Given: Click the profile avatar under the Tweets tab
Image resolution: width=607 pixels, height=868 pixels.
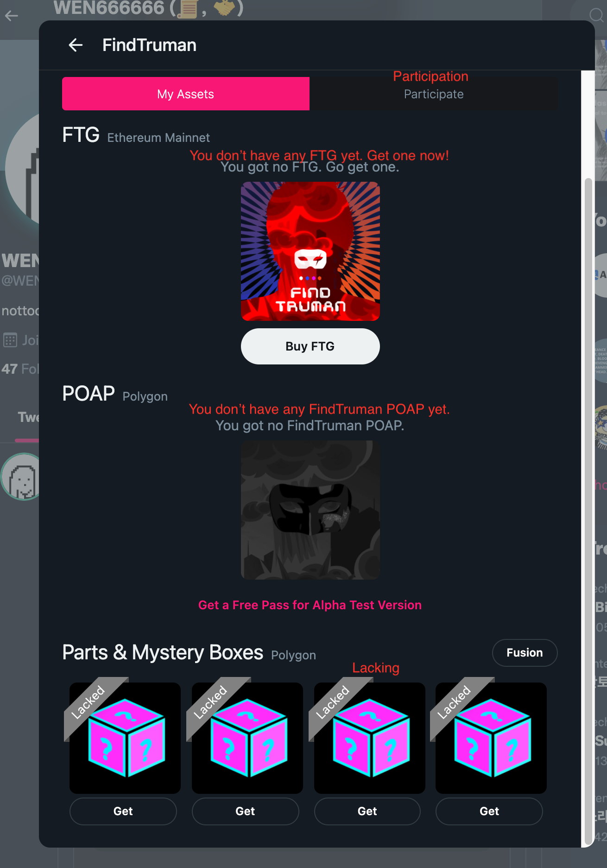Looking at the screenshot, I should pos(21,477).
